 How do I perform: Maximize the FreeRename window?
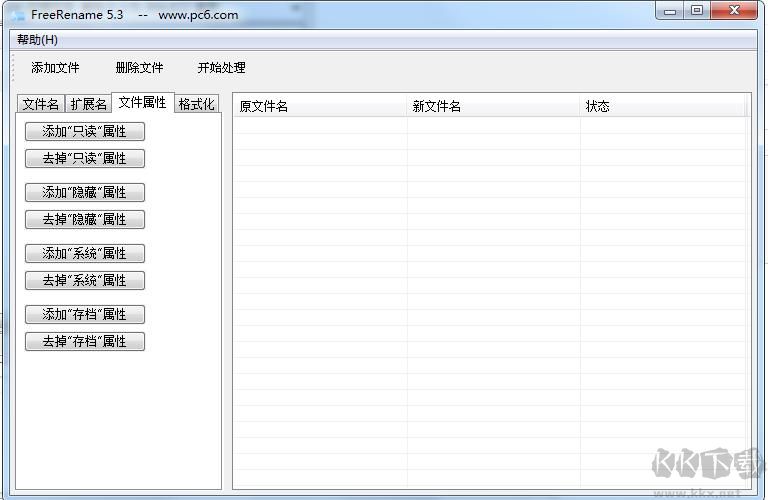(697, 11)
